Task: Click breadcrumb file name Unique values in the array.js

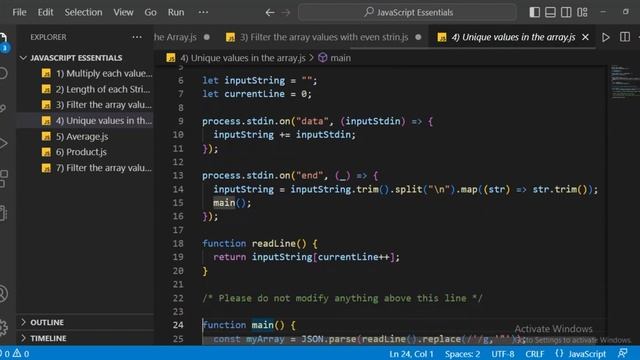Action: [x=243, y=58]
